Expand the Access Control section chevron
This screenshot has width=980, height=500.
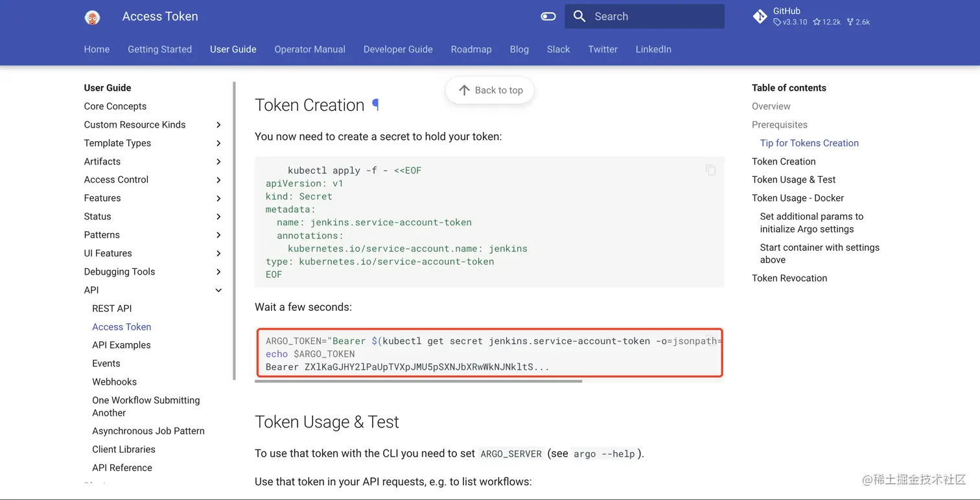[x=218, y=180]
